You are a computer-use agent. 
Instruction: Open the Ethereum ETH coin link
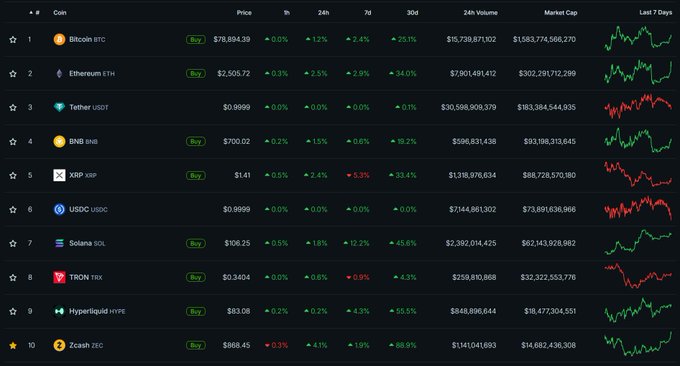(92, 73)
